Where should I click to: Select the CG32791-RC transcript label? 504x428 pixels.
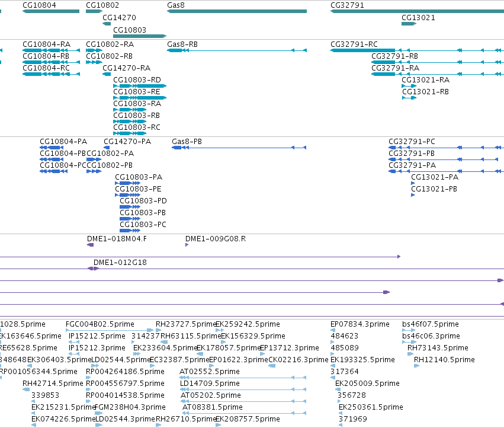pos(354,44)
